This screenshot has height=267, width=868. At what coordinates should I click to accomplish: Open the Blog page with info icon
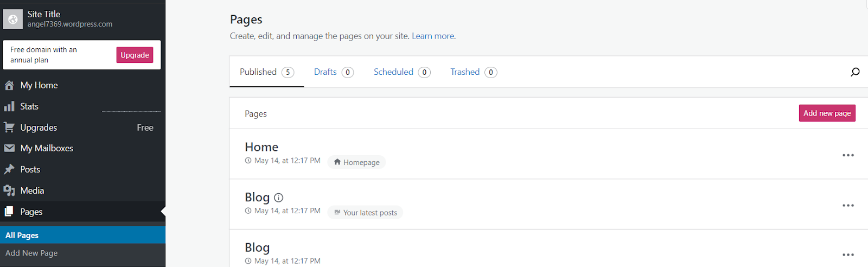click(257, 197)
